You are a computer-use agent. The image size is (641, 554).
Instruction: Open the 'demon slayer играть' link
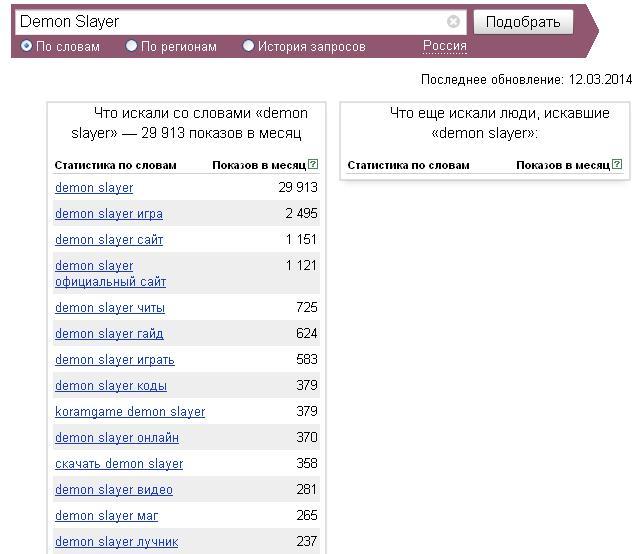(115, 360)
